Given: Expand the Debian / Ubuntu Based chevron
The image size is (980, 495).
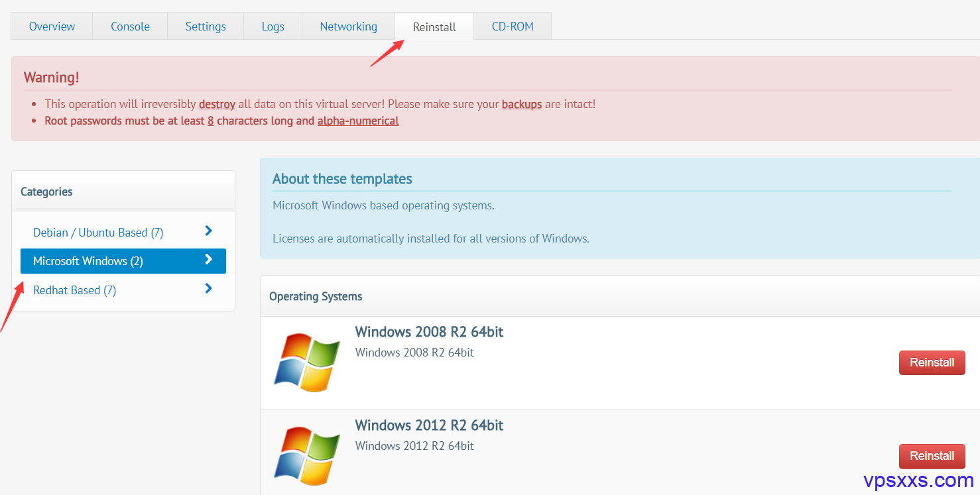Looking at the screenshot, I should (209, 231).
